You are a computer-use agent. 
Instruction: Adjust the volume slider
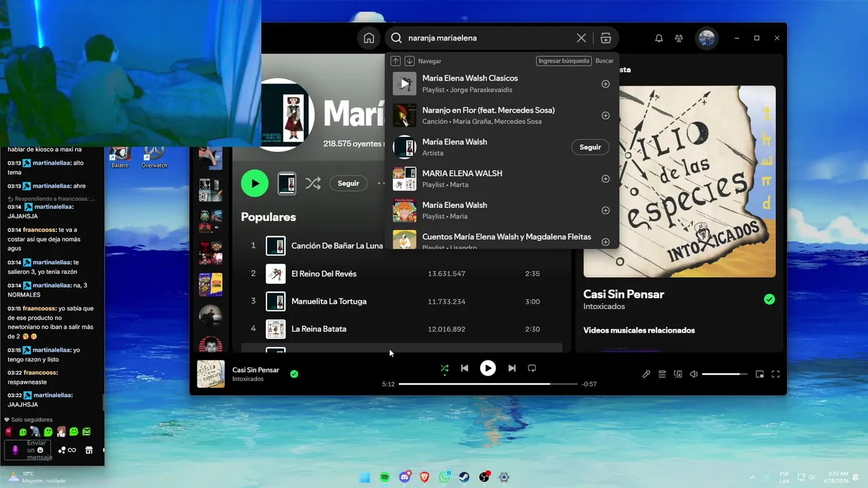[725, 374]
